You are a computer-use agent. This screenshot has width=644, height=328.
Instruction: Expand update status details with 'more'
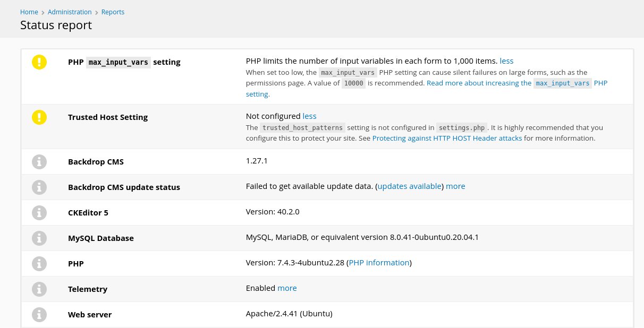pyautogui.click(x=455, y=186)
